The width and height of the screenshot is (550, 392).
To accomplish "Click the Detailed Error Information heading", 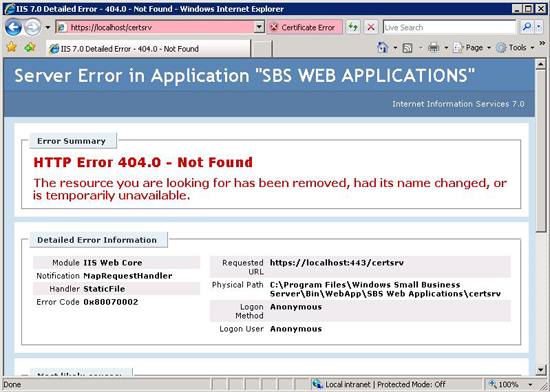I will point(97,240).
